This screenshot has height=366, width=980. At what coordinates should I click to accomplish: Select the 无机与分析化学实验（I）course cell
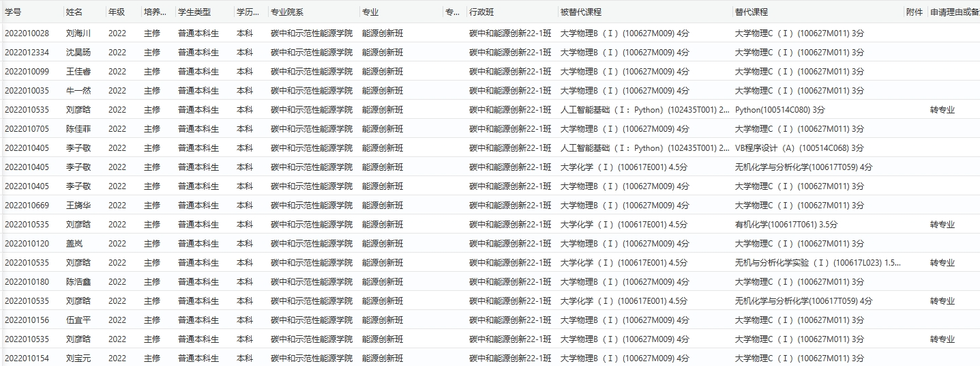point(817,262)
